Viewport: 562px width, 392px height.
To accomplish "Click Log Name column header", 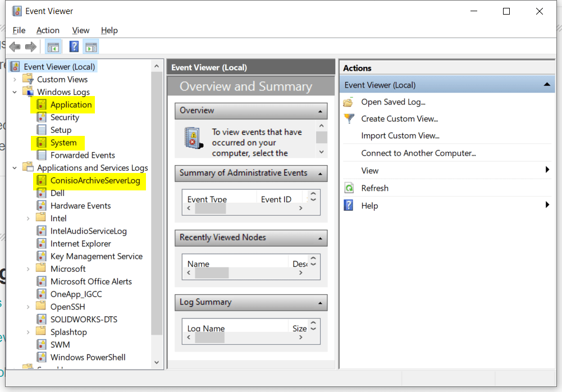I will [x=206, y=328].
